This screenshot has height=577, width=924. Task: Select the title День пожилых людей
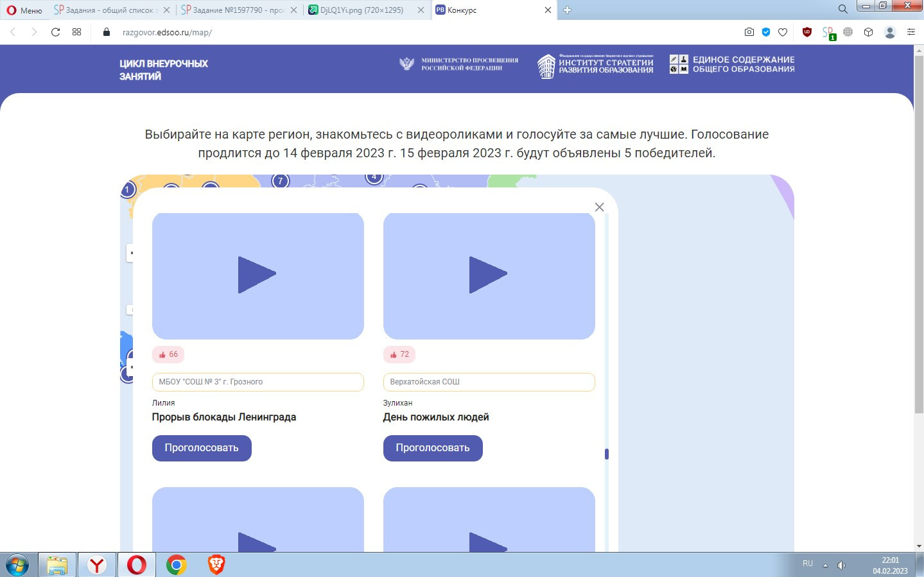click(436, 417)
